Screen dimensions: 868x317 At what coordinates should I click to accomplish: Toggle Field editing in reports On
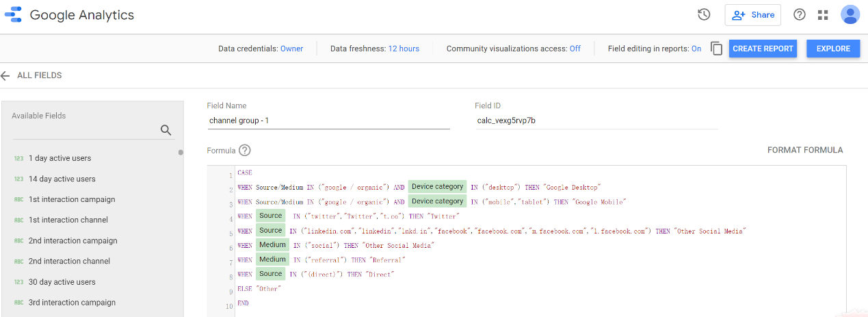tap(696, 49)
